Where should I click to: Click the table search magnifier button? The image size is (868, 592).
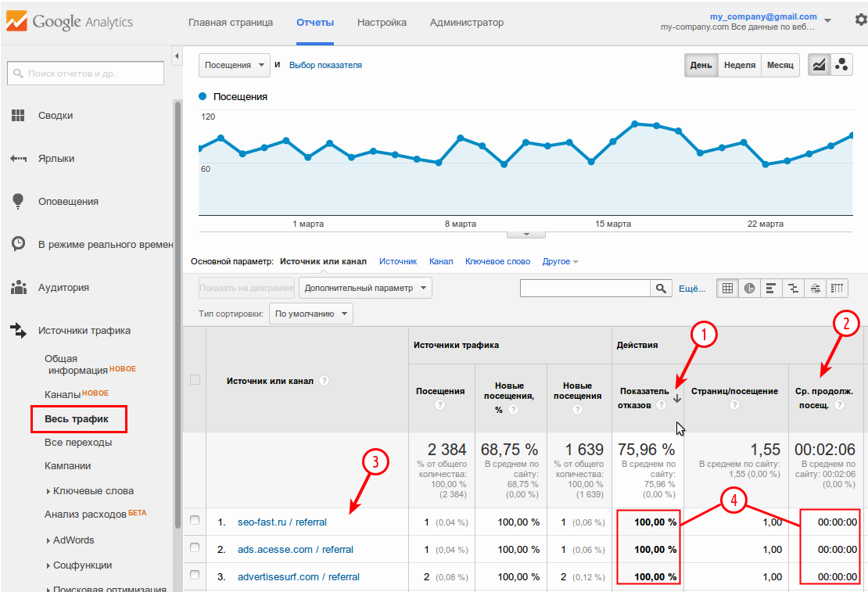point(661,288)
